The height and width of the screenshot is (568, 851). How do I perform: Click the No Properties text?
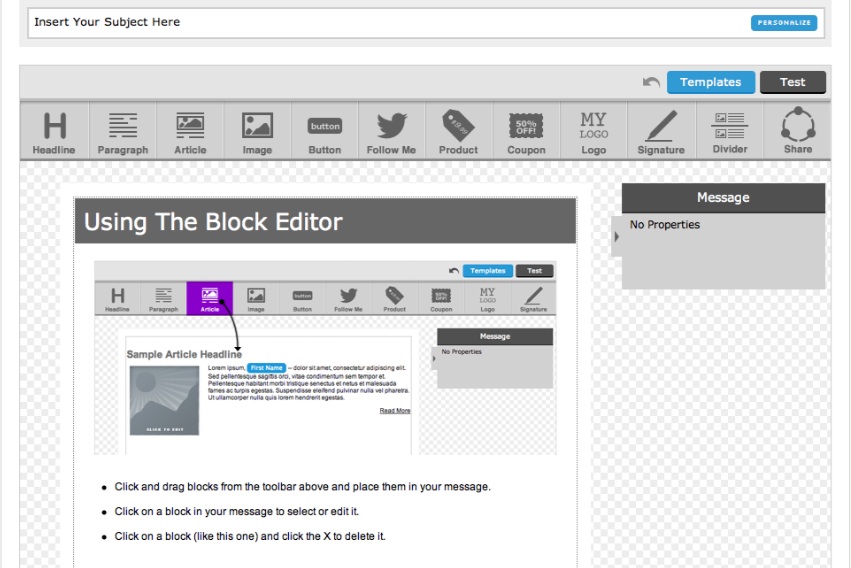[665, 225]
